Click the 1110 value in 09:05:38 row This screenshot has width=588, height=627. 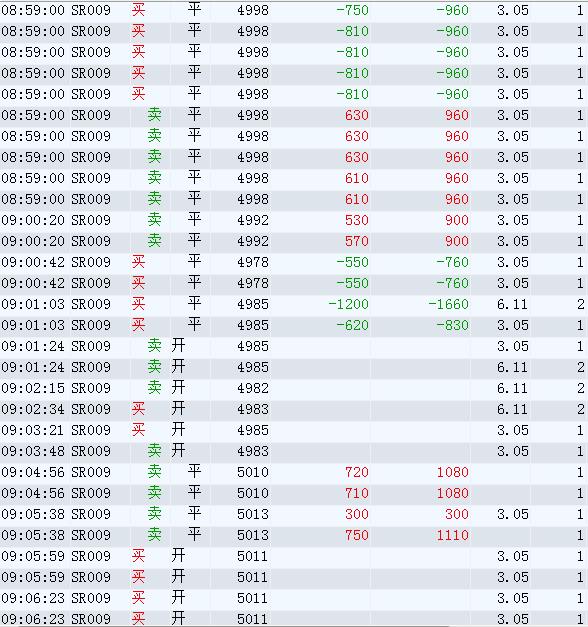click(452, 535)
